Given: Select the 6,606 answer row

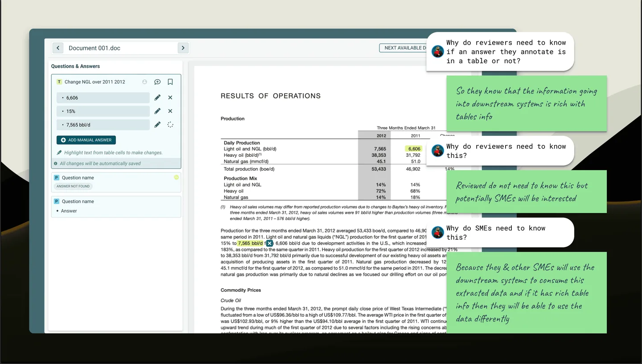Looking at the screenshot, I should (x=103, y=98).
